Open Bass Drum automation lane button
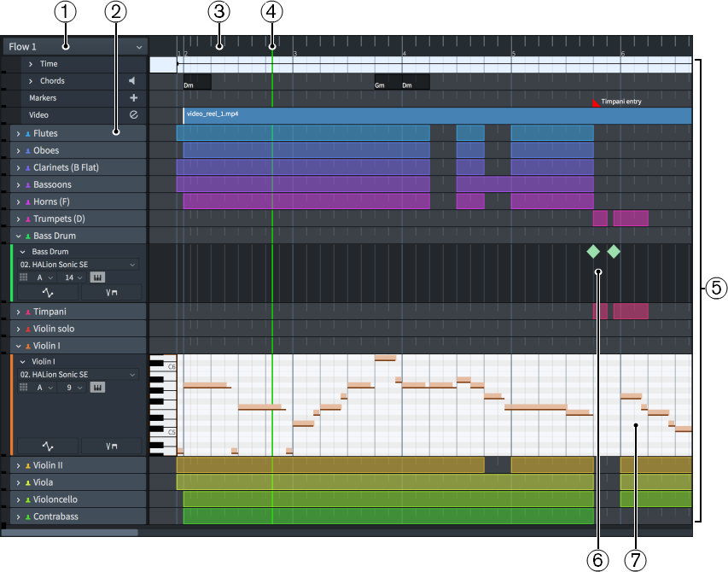Viewport: 728px width, 572px height. [48, 293]
